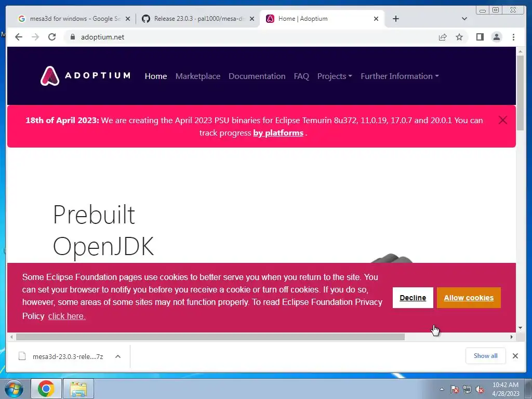532x399 pixels.
Task: Click the Adoptium logo
Action: click(x=85, y=76)
